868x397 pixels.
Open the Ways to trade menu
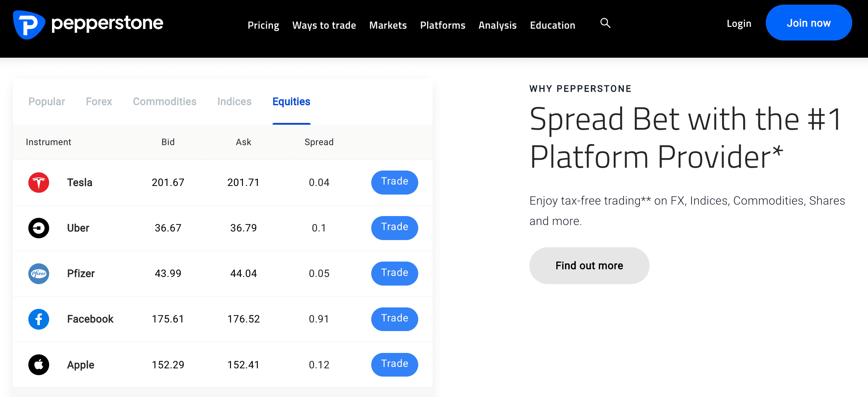tap(324, 25)
